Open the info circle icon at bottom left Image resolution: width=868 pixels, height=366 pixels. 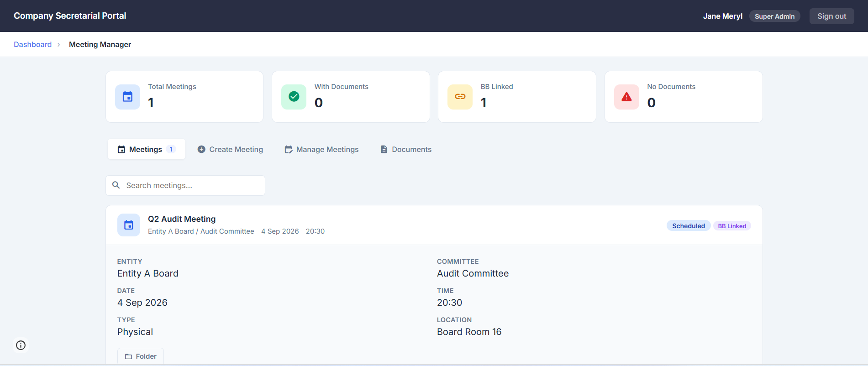point(21,345)
